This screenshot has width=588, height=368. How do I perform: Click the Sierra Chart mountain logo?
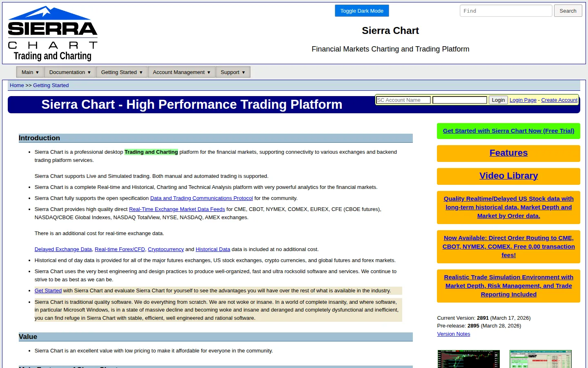click(53, 34)
